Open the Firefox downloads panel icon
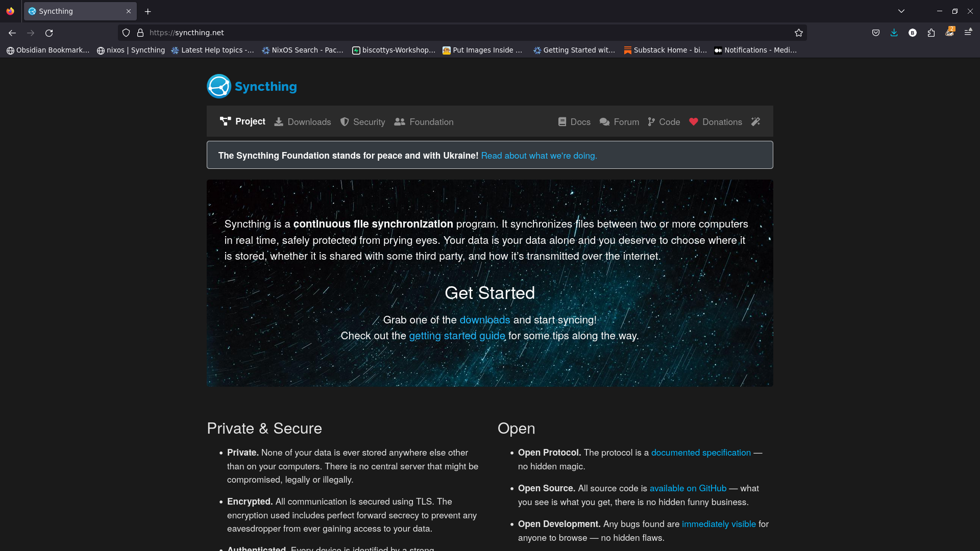The image size is (980, 551). (x=894, y=33)
